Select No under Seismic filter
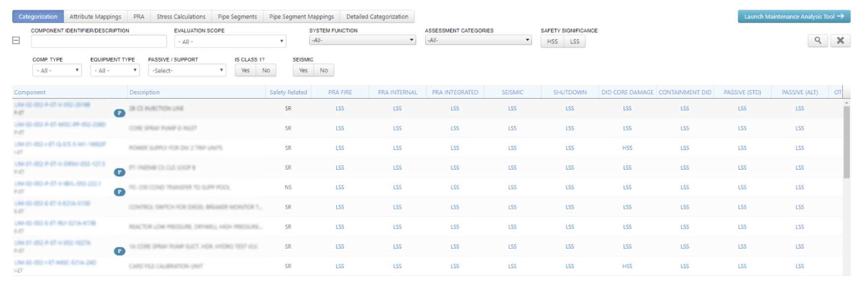868x282 pixels. tap(324, 70)
